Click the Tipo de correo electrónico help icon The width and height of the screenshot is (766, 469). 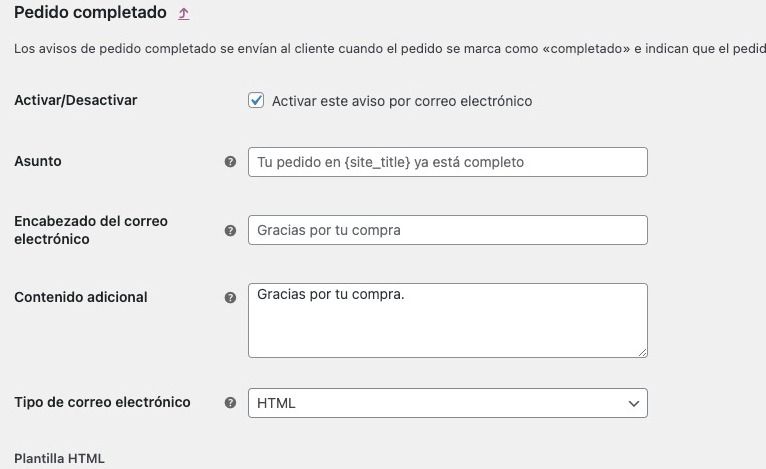pyautogui.click(x=230, y=403)
